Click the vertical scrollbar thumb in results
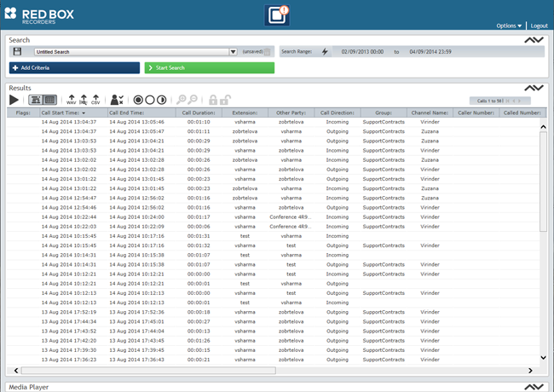Screen dimensions: 554x392 coord(543,182)
